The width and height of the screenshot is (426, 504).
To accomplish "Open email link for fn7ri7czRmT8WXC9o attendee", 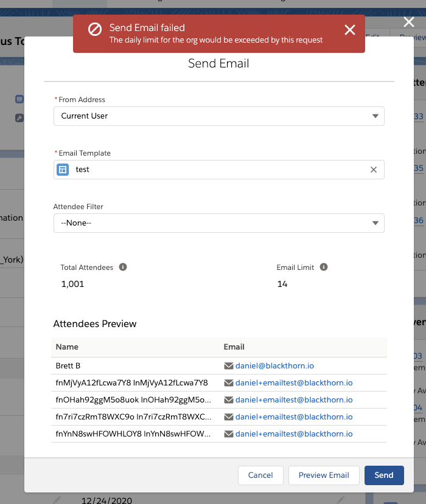I will 294,417.
